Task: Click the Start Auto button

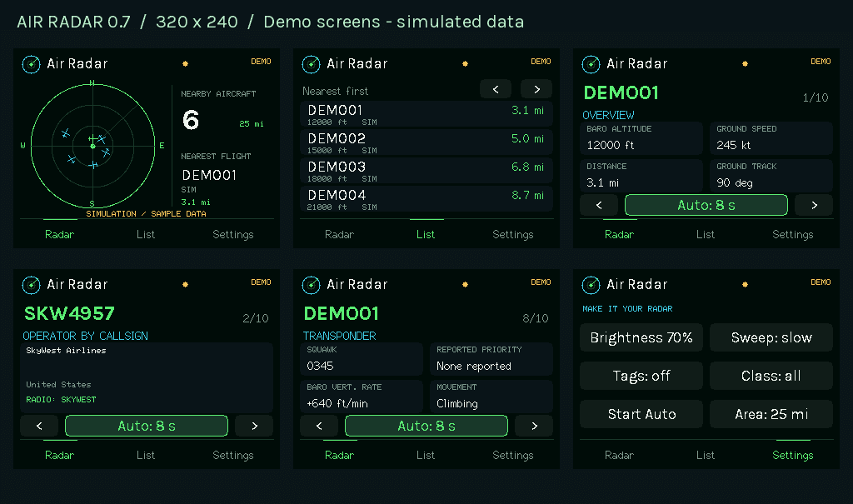Action: [x=641, y=414]
